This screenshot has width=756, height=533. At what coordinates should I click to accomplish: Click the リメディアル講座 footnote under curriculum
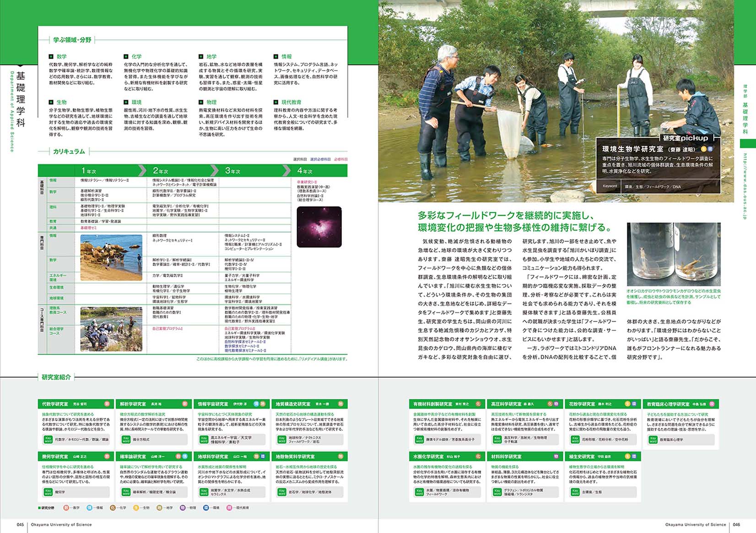pyautogui.click(x=272, y=359)
